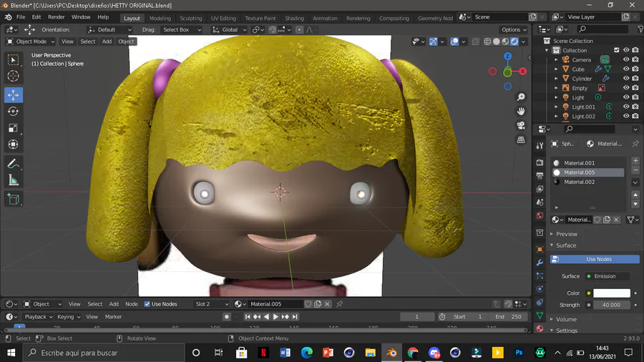The width and height of the screenshot is (644, 362).
Task: Toggle Collection exclude checkbox in outliner
Action: 617,50
